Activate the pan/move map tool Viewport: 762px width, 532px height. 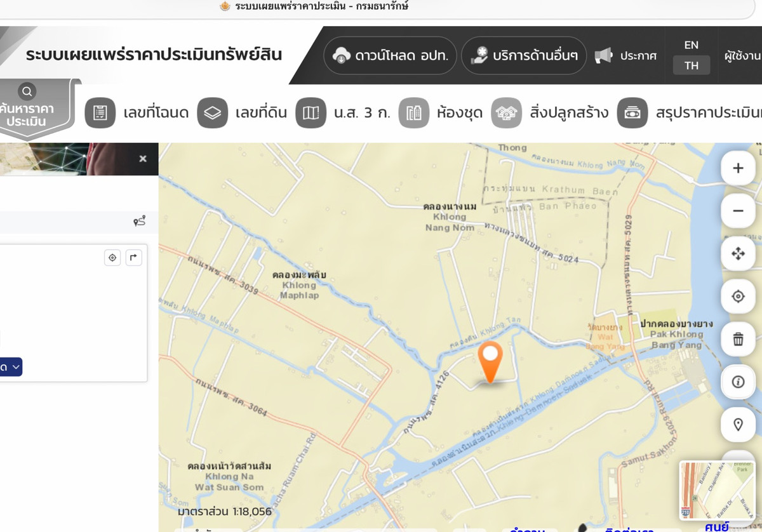pos(738,254)
